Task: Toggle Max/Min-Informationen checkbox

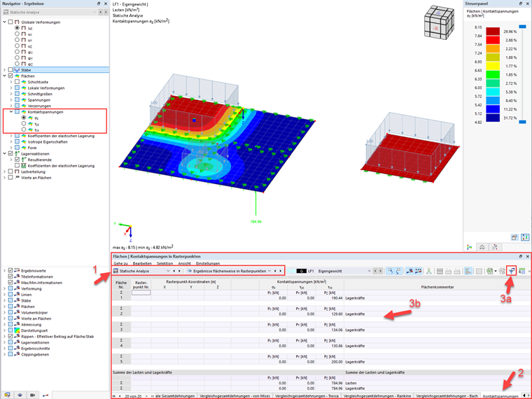Action: (x=10, y=282)
